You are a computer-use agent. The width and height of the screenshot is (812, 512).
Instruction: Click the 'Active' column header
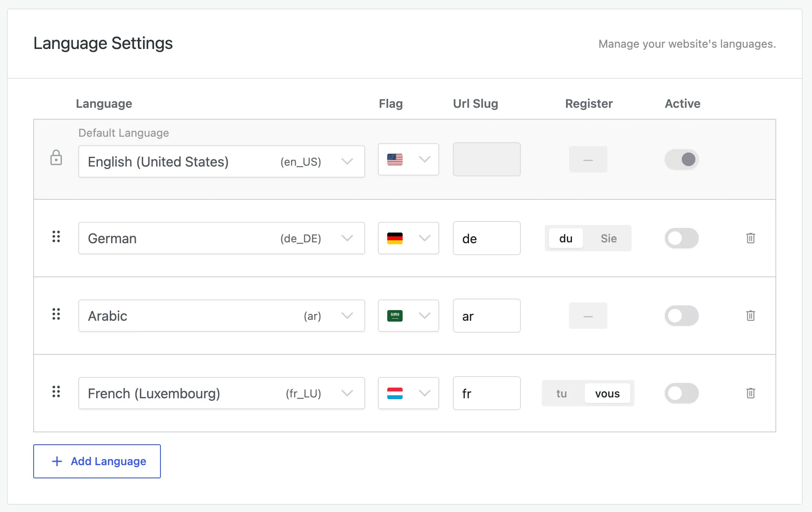coord(683,104)
